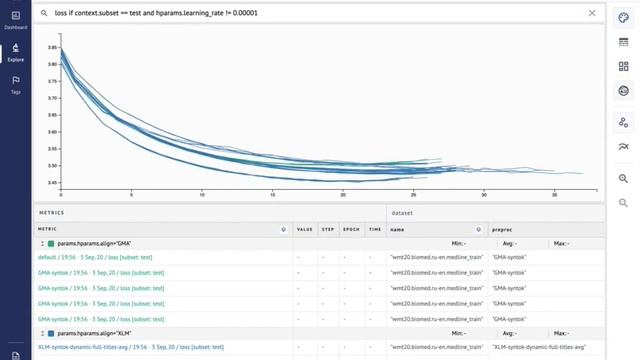The image size is (640, 360).
Task: Click the TIME column header
Action: pos(375,229)
